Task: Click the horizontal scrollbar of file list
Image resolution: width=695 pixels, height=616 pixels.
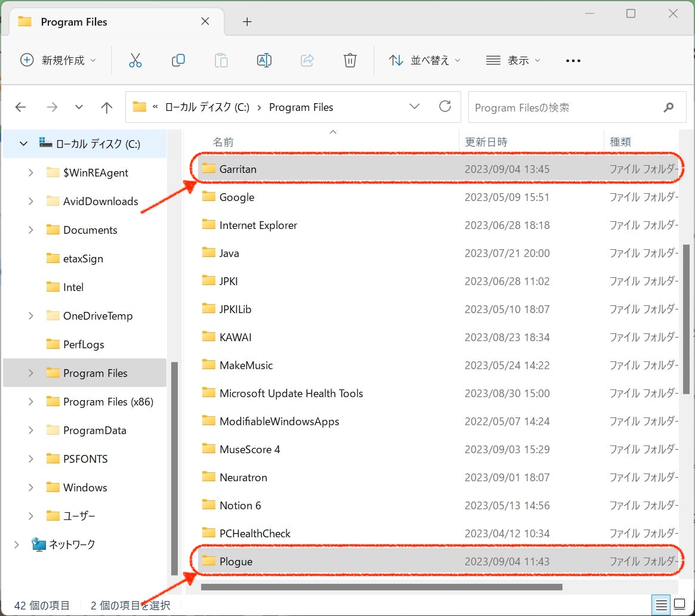Action: pyautogui.click(x=382, y=587)
